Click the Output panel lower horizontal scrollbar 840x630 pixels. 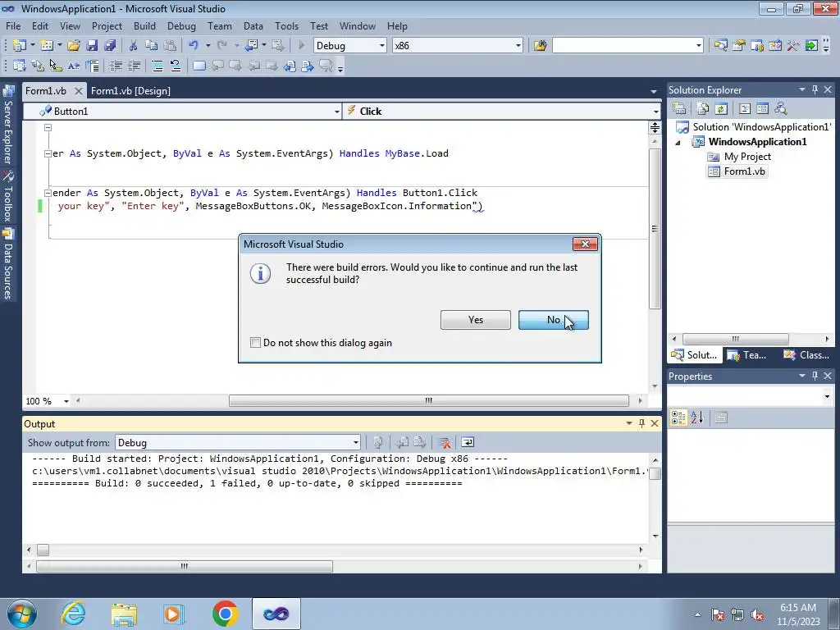185,566
